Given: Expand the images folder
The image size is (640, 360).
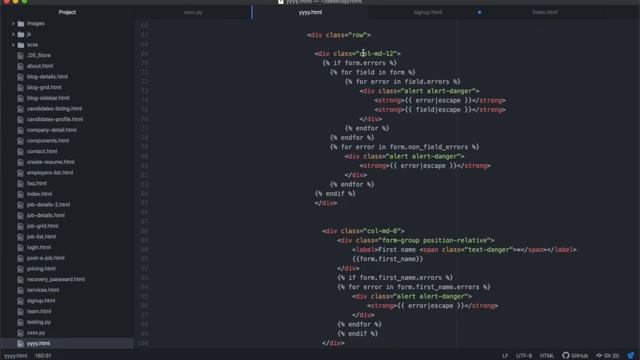Looking at the screenshot, I should pos(13,24).
